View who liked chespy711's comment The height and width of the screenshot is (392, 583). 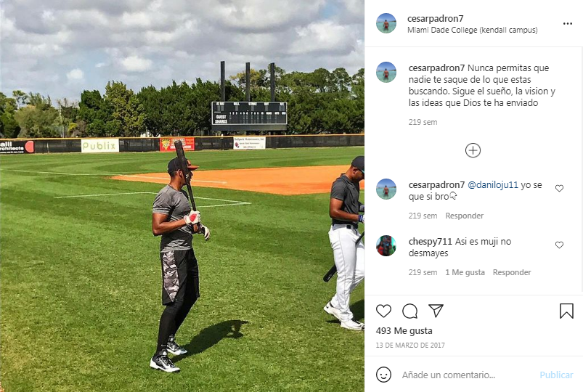[465, 272]
